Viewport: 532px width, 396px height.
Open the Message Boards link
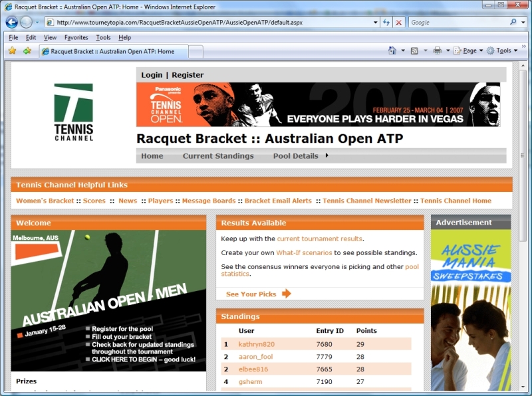click(209, 201)
